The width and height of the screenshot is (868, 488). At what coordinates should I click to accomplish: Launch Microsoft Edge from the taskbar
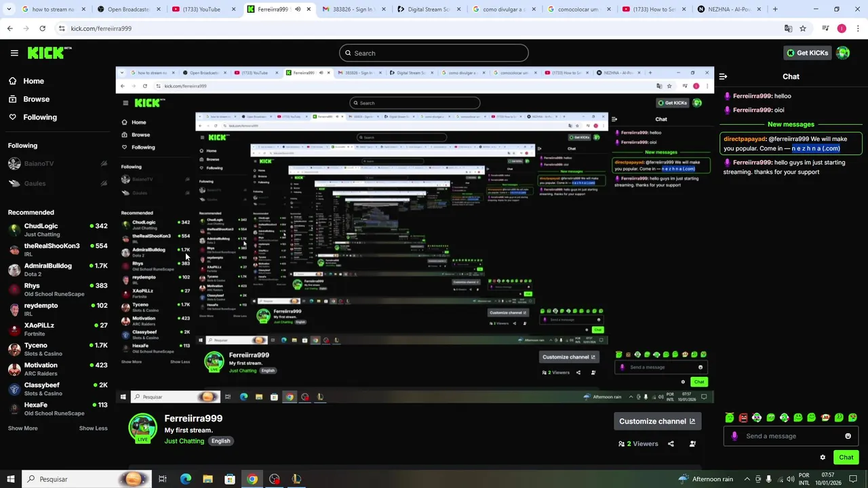(x=186, y=479)
